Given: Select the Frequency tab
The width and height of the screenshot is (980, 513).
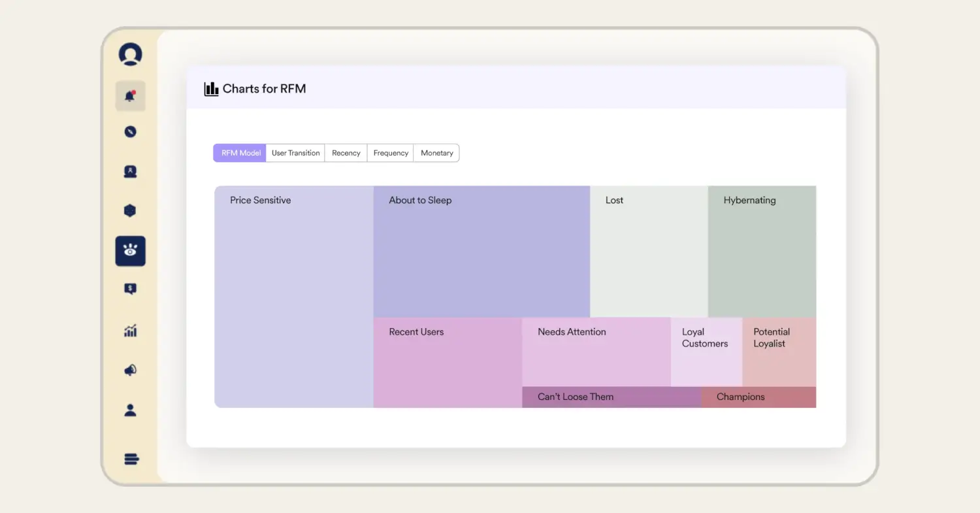Looking at the screenshot, I should [391, 153].
